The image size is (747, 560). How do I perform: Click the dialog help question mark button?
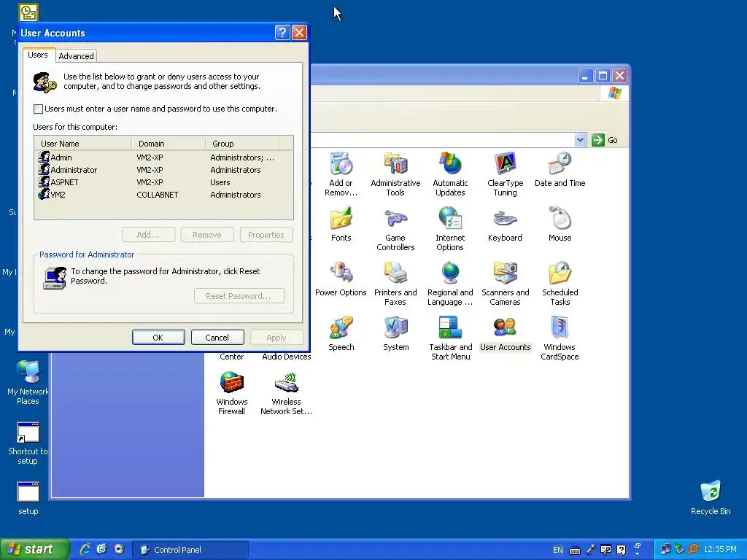coord(282,32)
